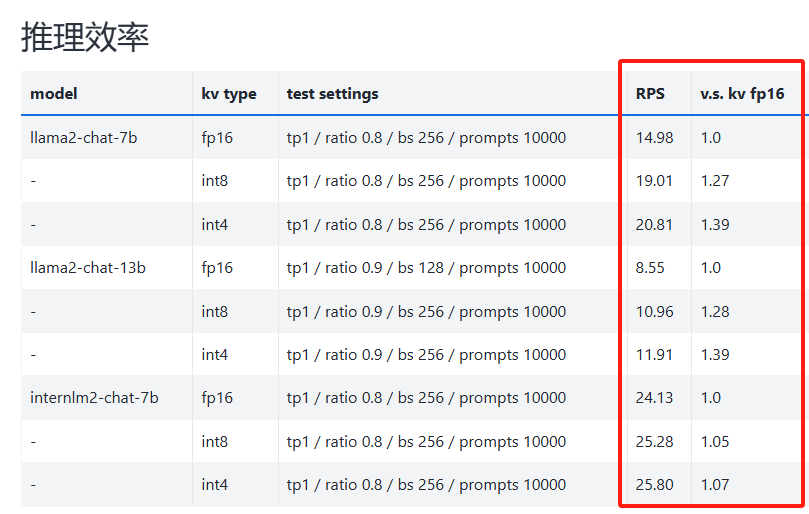809x514 pixels.
Task: Click the RPS value 14.98
Action: tap(654, 138)
